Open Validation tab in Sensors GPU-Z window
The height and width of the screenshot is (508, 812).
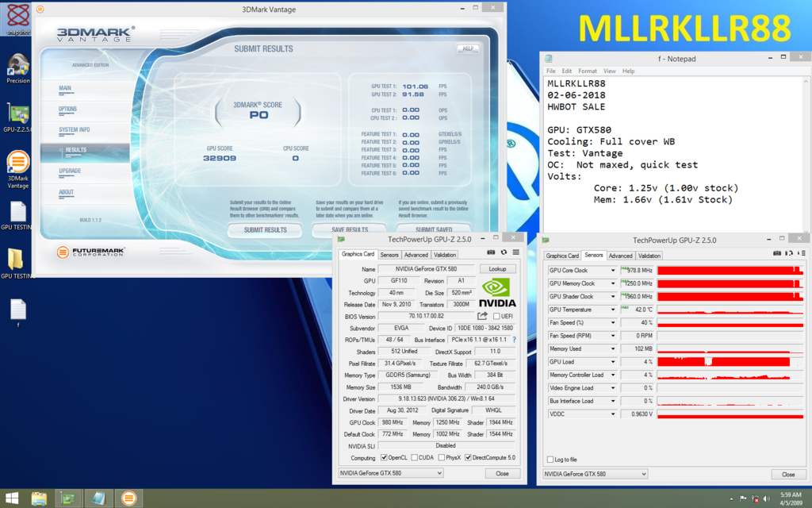pos(649,256)
